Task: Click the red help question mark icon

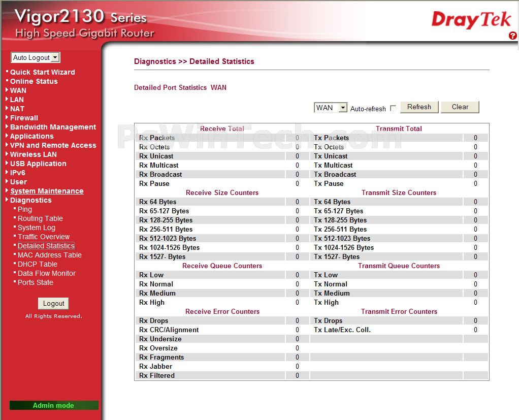Action: coord(512,36)
